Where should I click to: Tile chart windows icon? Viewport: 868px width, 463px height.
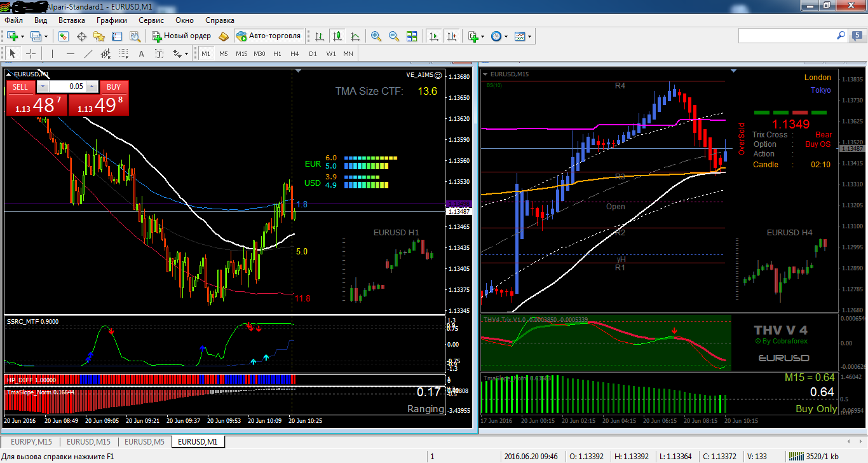[412, 36]
